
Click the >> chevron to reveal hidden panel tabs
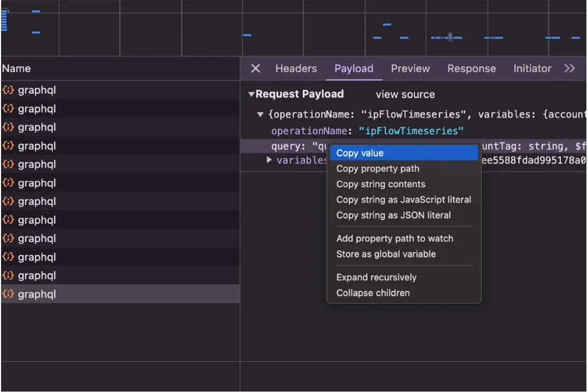[570, 68]
